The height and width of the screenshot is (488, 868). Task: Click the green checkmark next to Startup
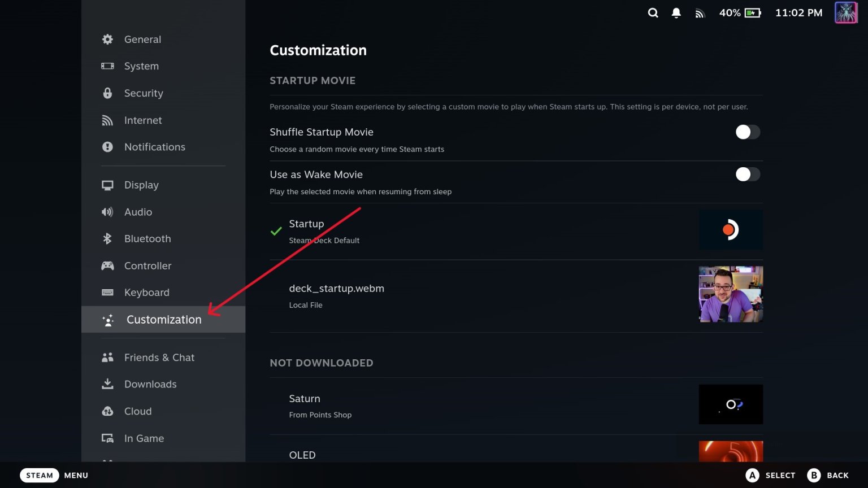click(276, 231)
